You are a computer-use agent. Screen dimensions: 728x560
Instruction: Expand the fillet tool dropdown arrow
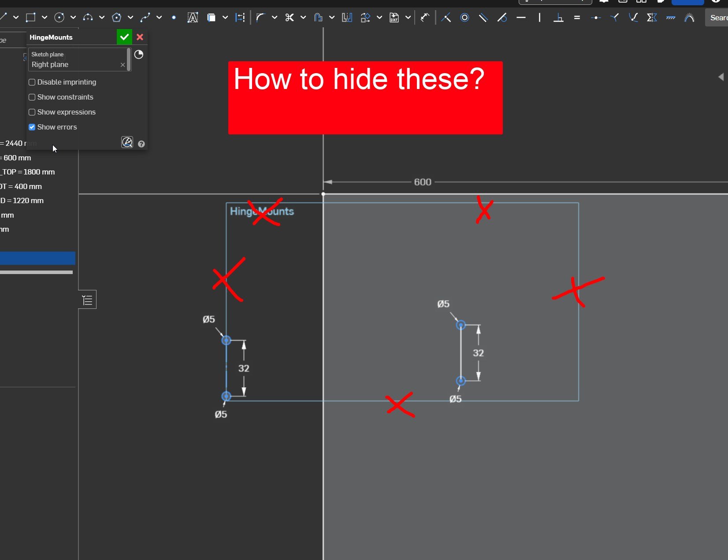click(x=275, y=18)
